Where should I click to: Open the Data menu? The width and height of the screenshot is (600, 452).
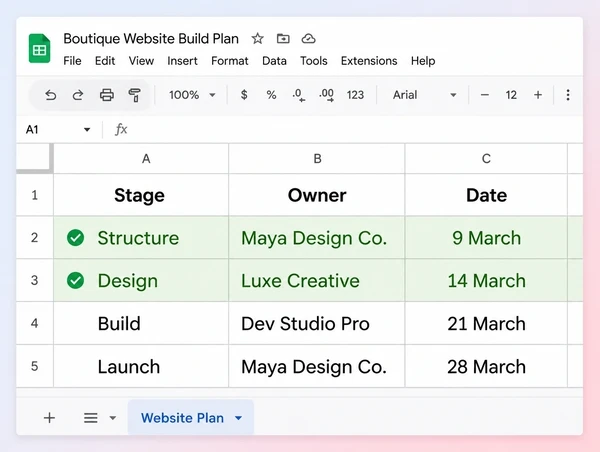click(274, 61)
